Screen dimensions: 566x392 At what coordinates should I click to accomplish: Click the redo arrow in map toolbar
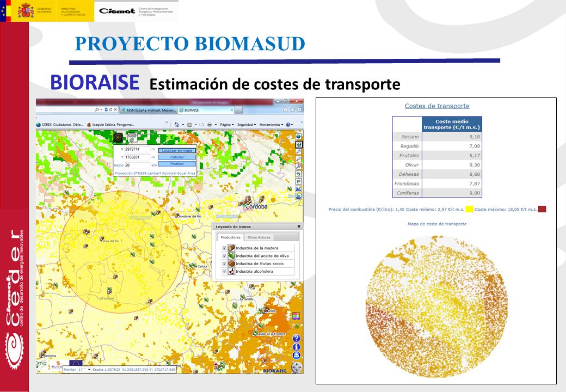tap(299, 181)
